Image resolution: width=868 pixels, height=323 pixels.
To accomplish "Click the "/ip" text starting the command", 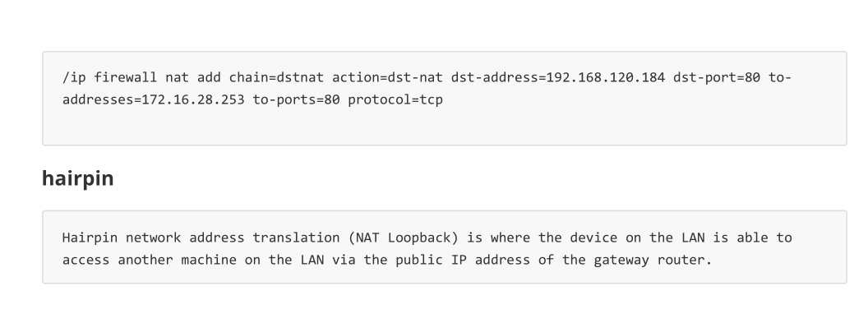I will coord(74,77).
